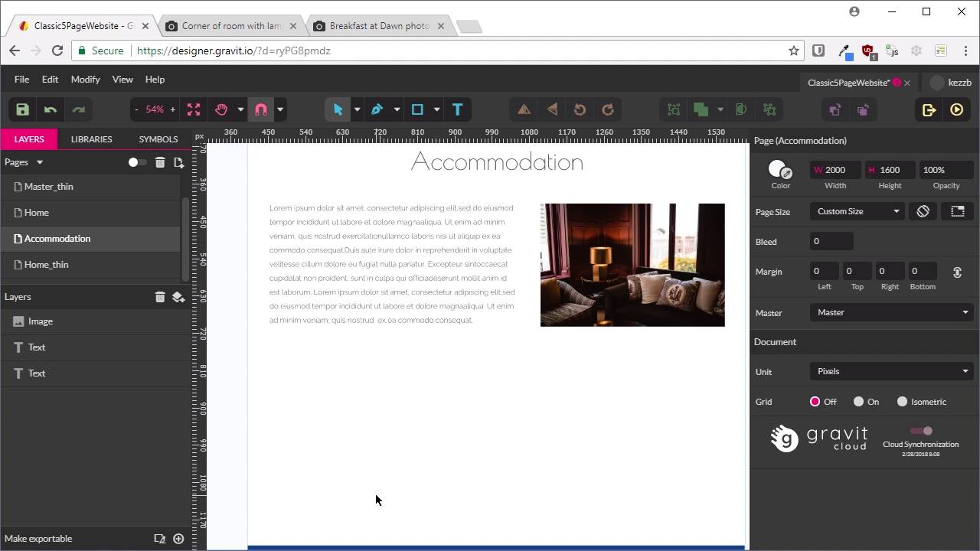Viewport: 980px width, 551px height.
Task: Open the Page Size dropdown
Action: [x=857, y=211]
